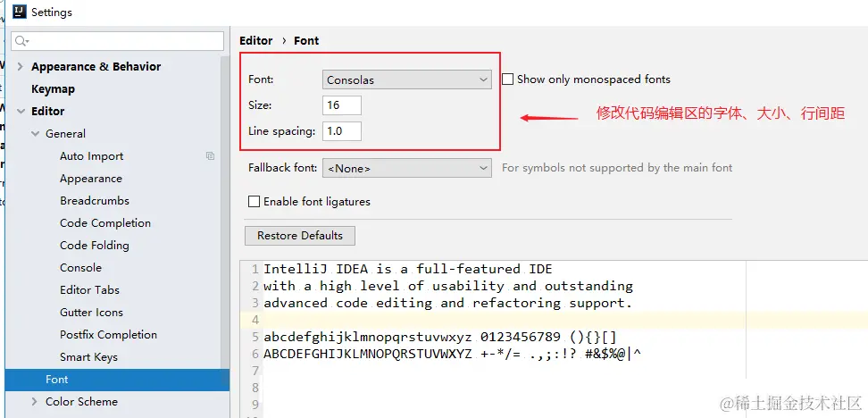Screen dimensions: 868x418
Task: Select Keymap in settings tree
Action: pos(54,89)
